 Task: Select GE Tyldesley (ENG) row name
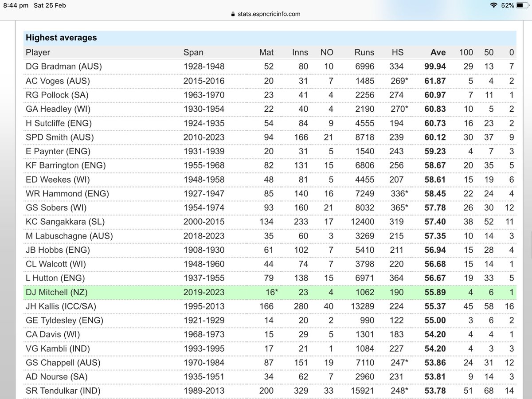[63, 320]
